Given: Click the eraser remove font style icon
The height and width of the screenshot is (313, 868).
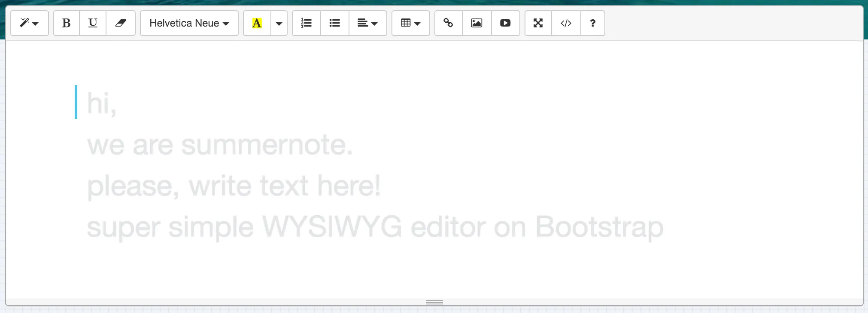Looking at the screenshot, I should pos(121,23).
